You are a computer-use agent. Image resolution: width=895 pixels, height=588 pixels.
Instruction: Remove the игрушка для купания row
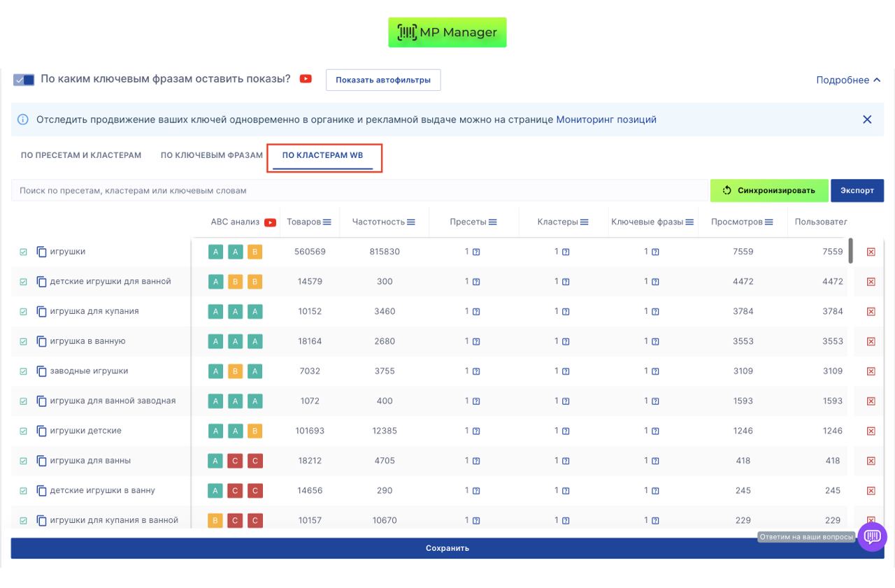tap(871, 312)
